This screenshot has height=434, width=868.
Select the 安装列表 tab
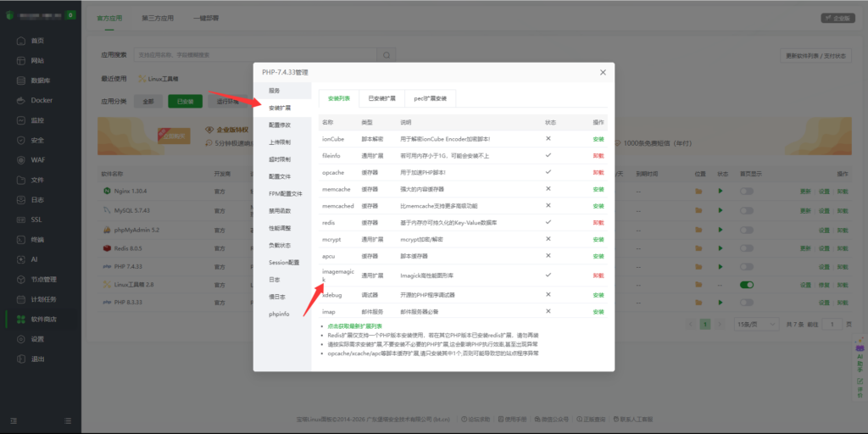[339, 98]
